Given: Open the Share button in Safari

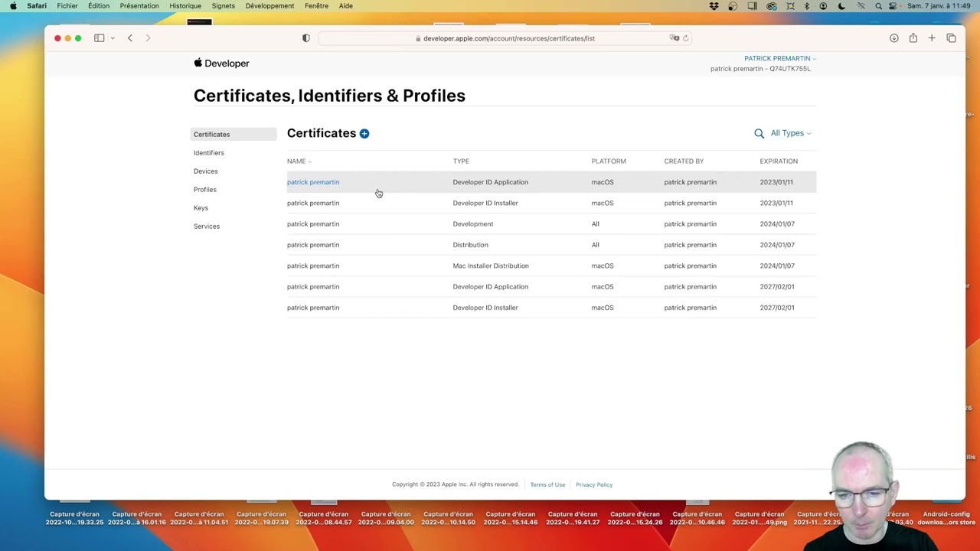Looking at the screenshot, I should click(x=913, y=38).
